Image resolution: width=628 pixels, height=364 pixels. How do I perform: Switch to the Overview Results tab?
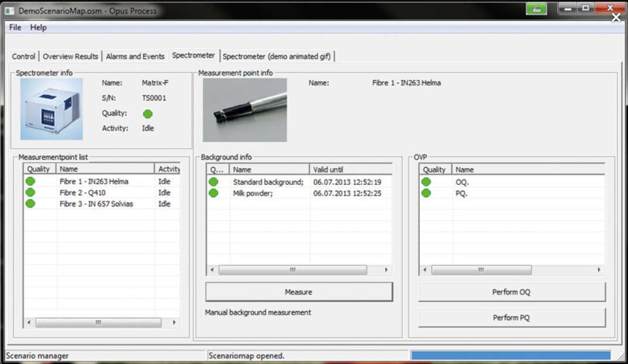(70, 56)
